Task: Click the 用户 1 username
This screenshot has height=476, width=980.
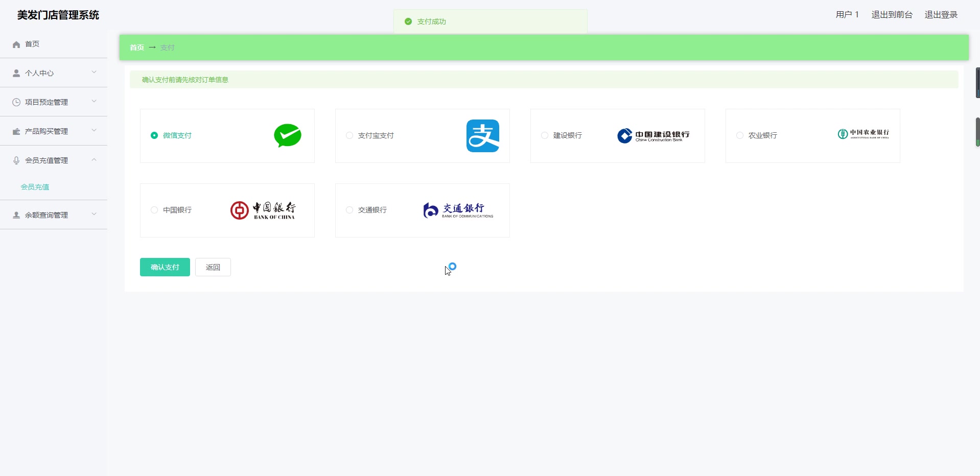Action: [x=847, y=15]
